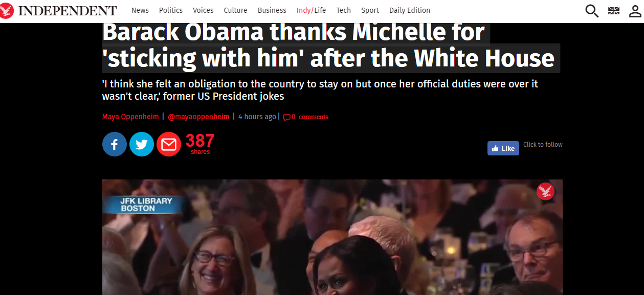Share the article by email icon
Image resolution: width=644 pixels, height=295 pixels.
(x=169, y=144)
